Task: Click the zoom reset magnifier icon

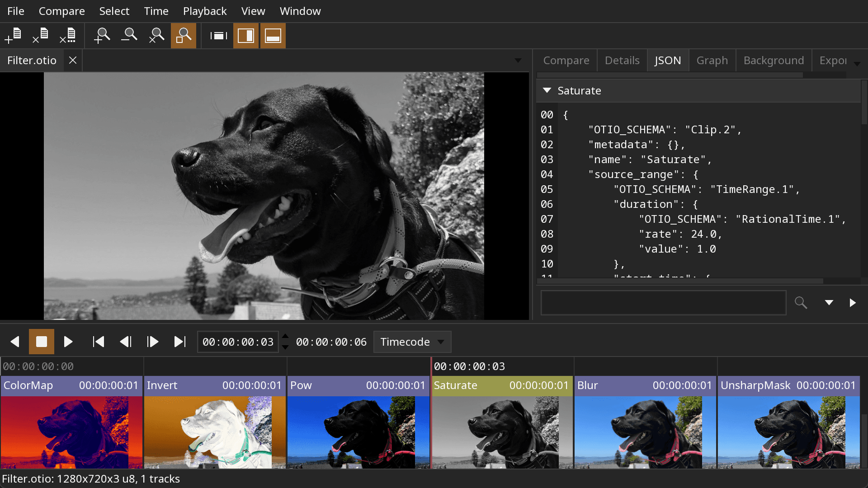Action: [156, 36]
